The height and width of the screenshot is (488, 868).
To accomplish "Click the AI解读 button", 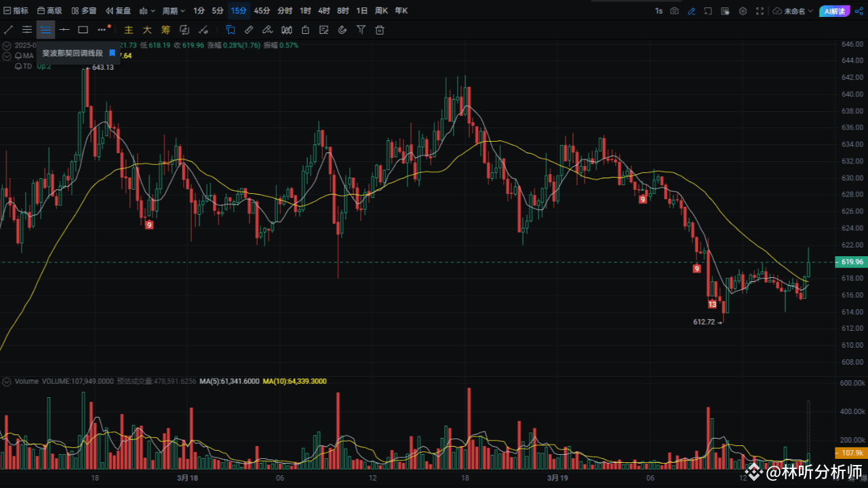I will (835, 11).
